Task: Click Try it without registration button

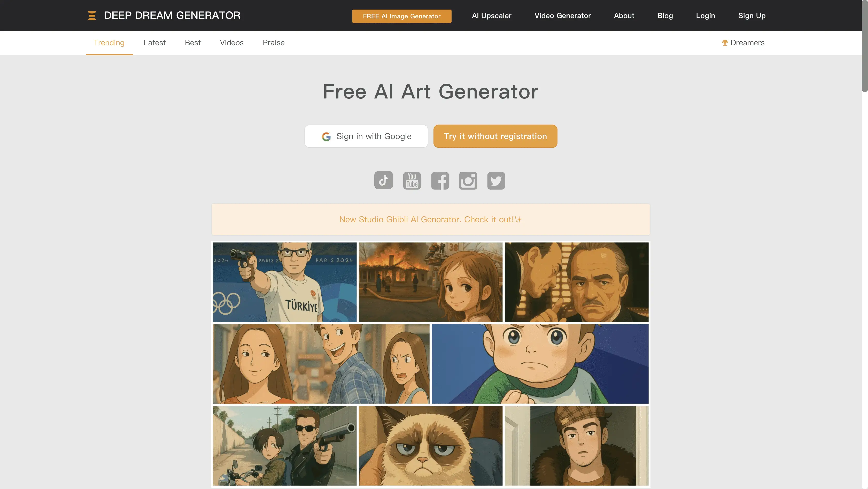Action: click(x=495, y=136)
